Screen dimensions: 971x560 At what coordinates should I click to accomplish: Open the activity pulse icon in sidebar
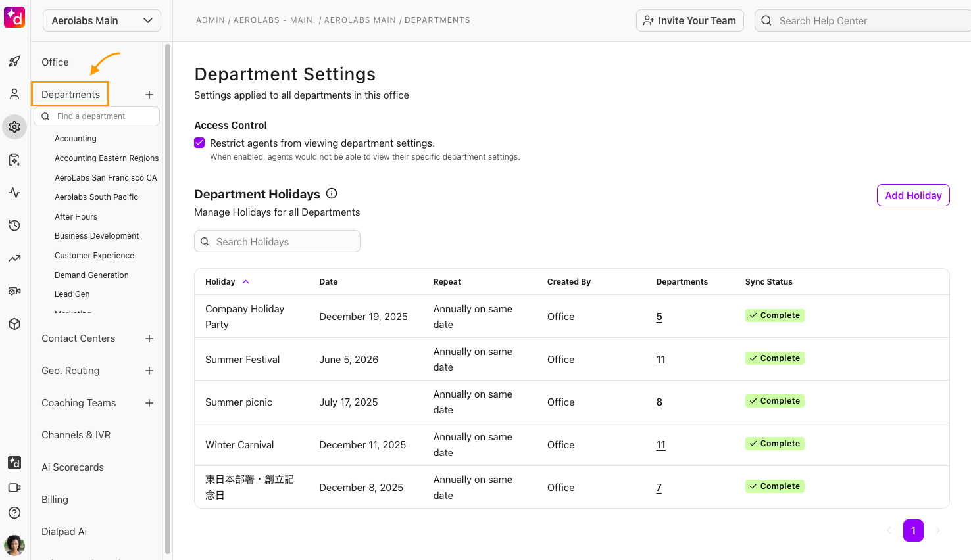14,193
